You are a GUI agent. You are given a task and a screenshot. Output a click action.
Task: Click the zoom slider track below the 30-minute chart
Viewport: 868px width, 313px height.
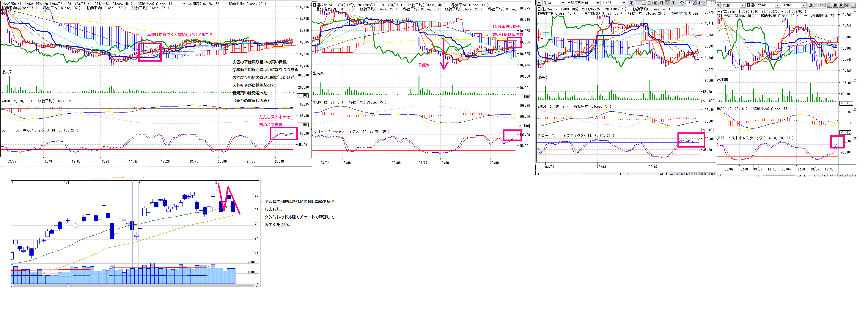click(640, 174)
